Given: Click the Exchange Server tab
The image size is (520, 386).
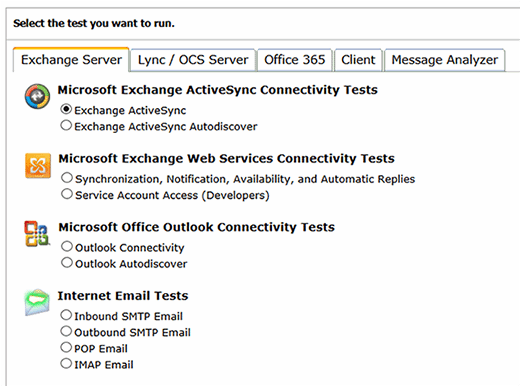Looking at the screenshot, I should (x=71, y=60).
